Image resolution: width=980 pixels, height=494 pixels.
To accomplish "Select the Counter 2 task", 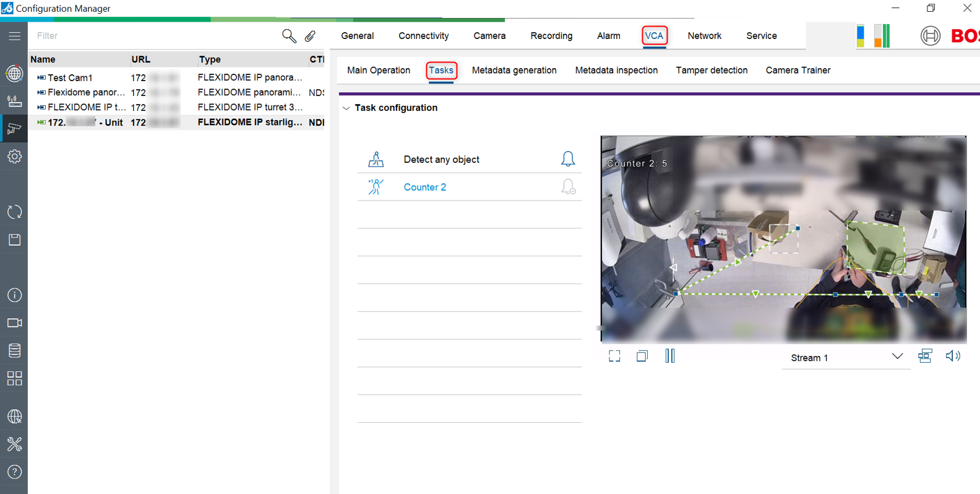I will point(424,187).
